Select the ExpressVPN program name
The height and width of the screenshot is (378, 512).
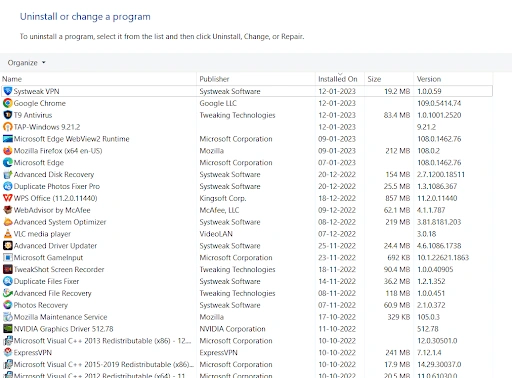33,353
